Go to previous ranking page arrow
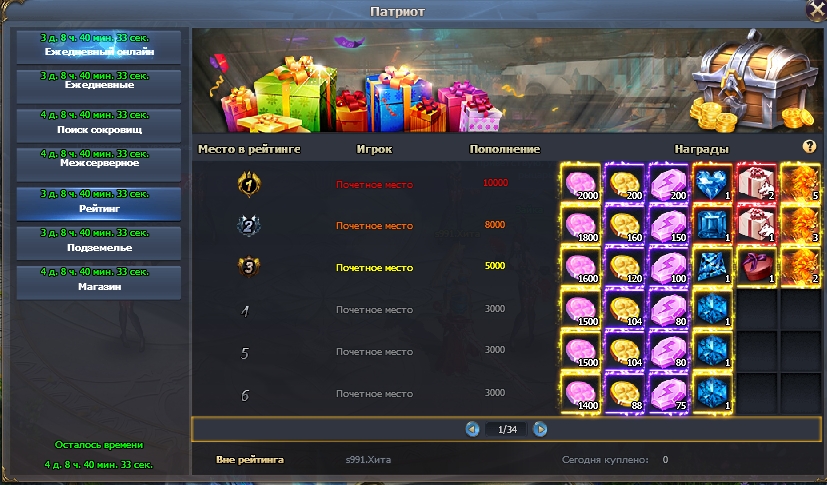This screenshot has height=485, width=827. tap(473, 429)
